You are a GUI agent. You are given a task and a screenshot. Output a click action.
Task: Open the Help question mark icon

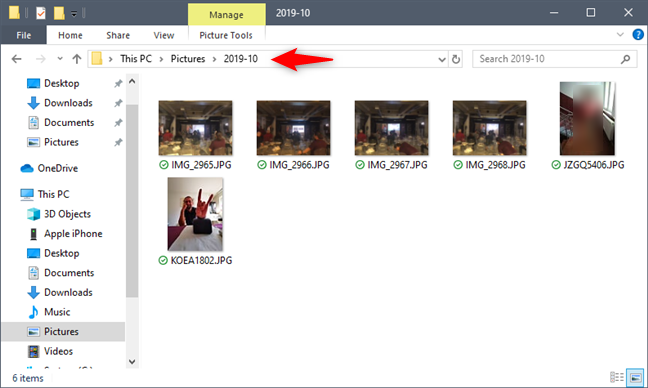[x=638, y=35]
